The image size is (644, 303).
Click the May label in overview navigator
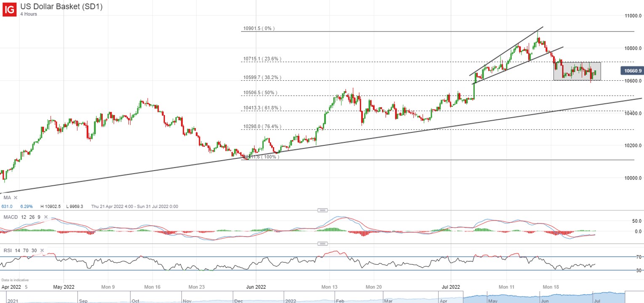493,301
